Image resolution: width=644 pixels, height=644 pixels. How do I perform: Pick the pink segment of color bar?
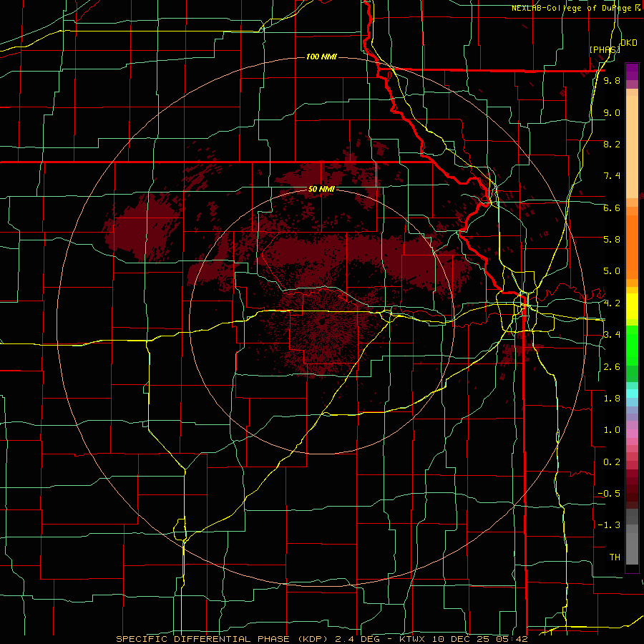(632, 434)
